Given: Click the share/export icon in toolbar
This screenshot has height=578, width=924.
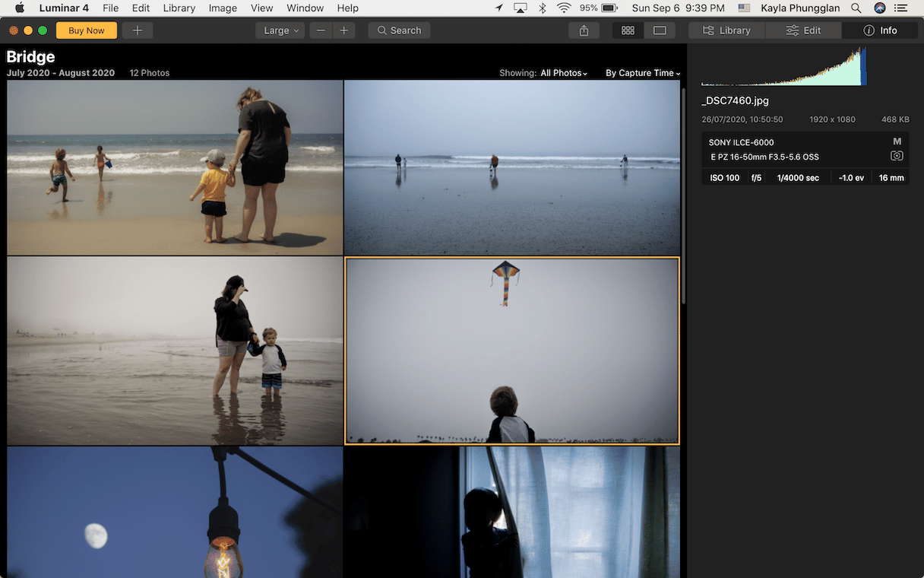Looking at the screenshot, I should click(x=584, y=30).
